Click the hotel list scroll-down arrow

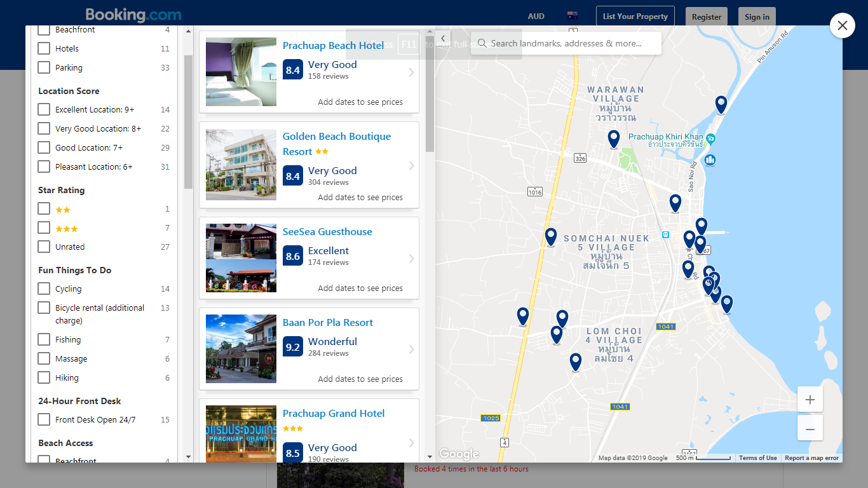point(430,456)
